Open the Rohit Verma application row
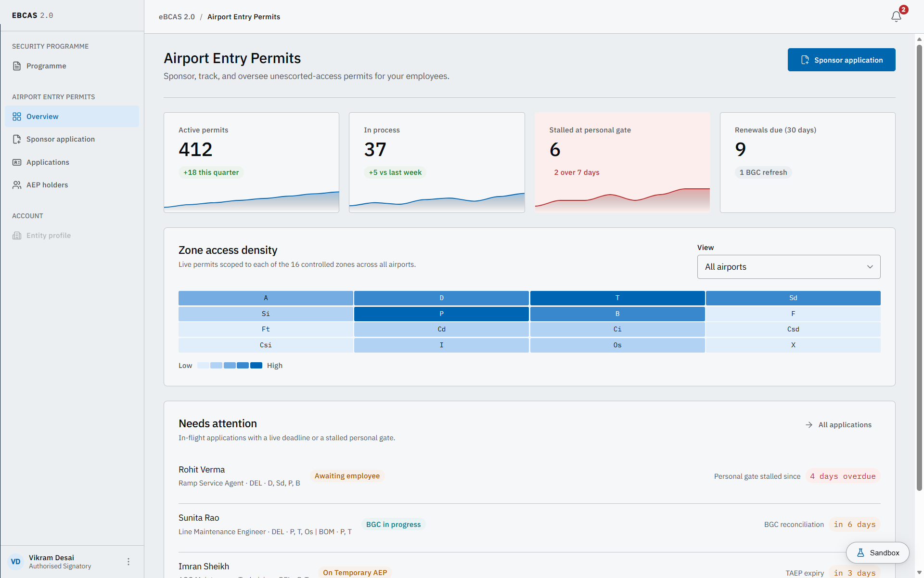 pyautogui.click(x=529, y=476)
